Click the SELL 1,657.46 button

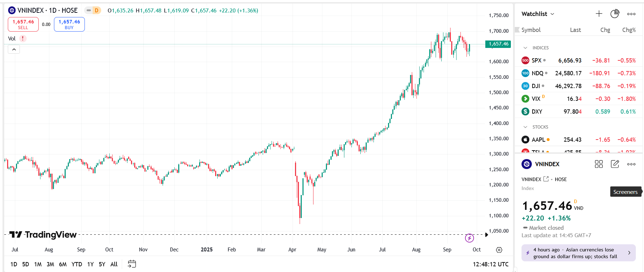click(x=23, y=24)
